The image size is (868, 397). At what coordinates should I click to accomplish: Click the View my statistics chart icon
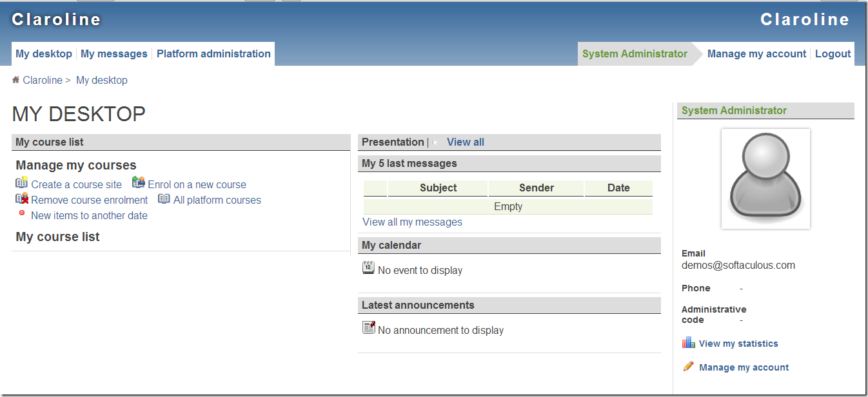pyautogui.click(x=688, y=343)
